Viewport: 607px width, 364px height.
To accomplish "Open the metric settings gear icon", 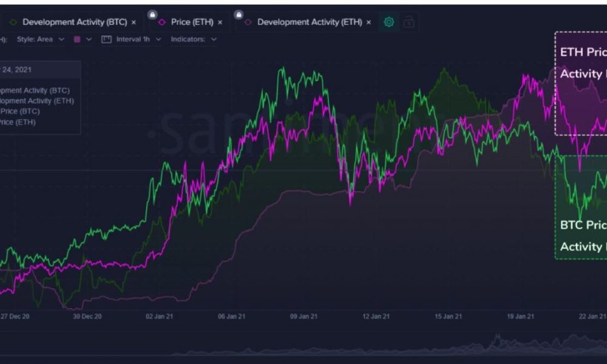I will pyautogui.click(x=388, y=22).
